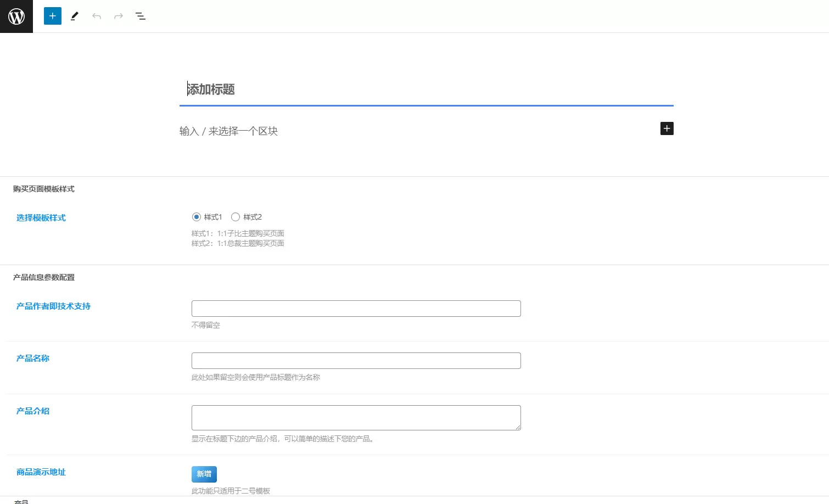Click the WordPress logo to view posts

[16, 16]
